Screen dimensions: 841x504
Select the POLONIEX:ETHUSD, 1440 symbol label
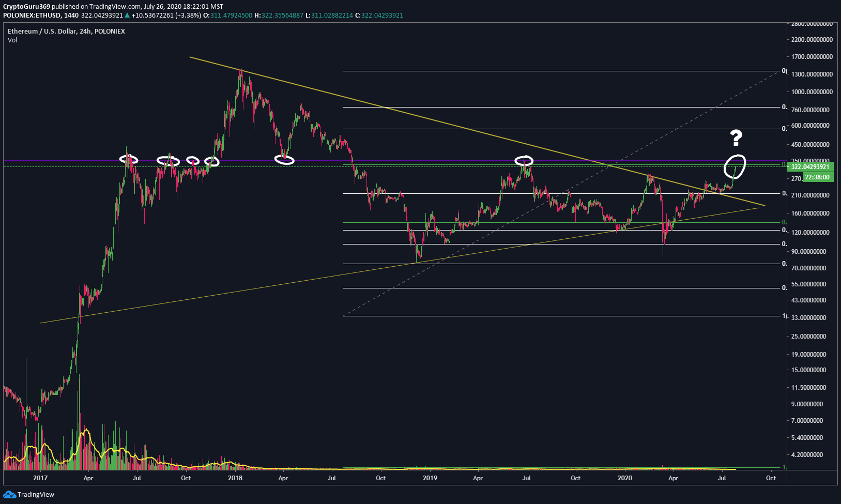tap(41, 16)
